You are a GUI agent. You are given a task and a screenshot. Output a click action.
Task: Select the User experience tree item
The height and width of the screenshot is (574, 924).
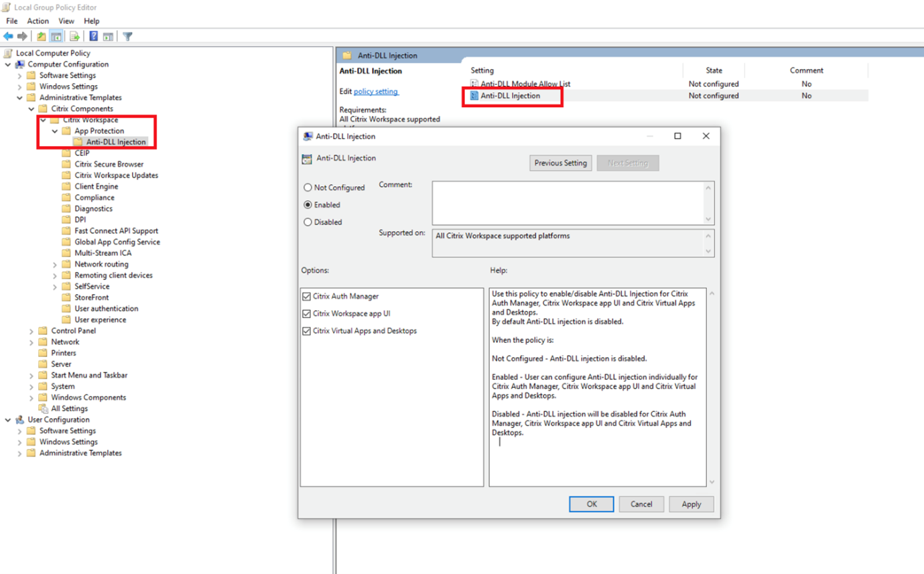[x=101, y=319]
